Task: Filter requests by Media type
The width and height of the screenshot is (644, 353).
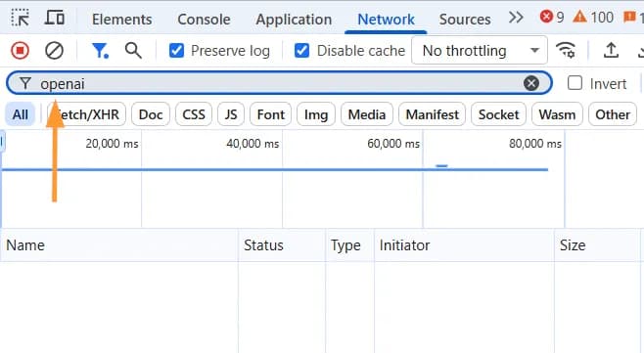Action: pos(367,114)
